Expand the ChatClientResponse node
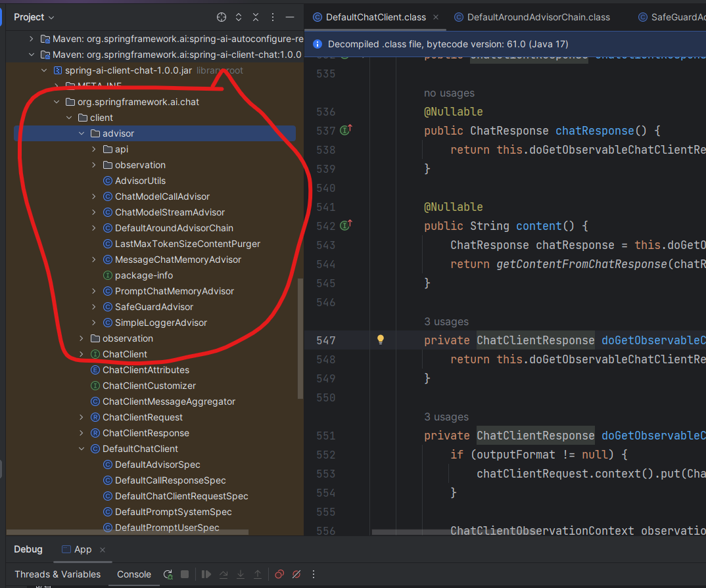Image resolution: width=706 pixels, height=588 pixels. coord(82,433)
